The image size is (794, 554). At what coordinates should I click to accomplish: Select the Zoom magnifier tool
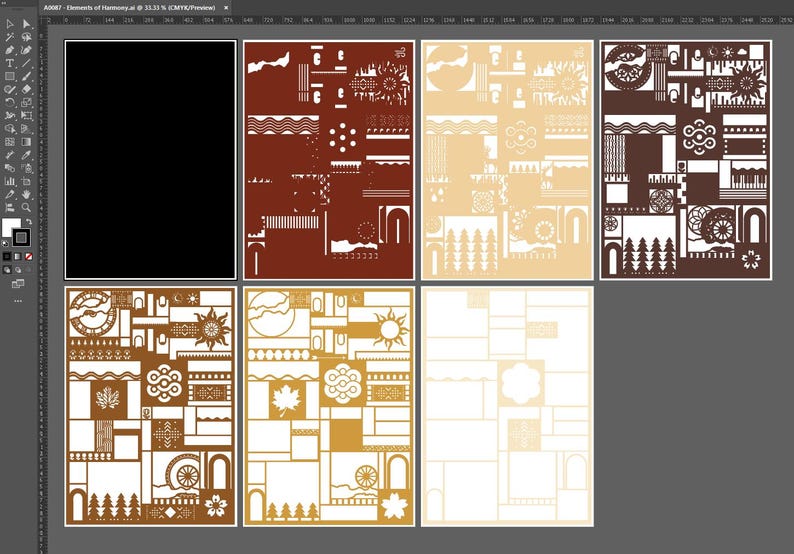pos(26,208)
